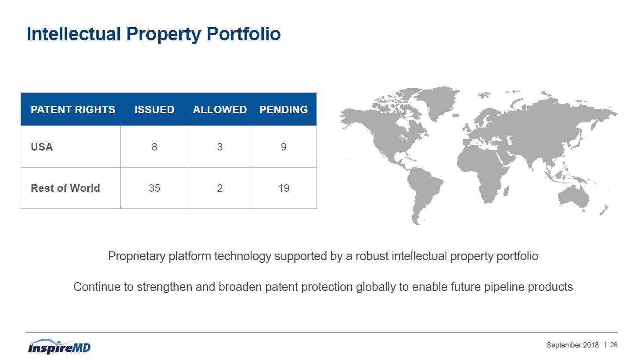Screen dimensions: 644x362
Task: Select the ALLOWED column header
Action: [220, 109]
